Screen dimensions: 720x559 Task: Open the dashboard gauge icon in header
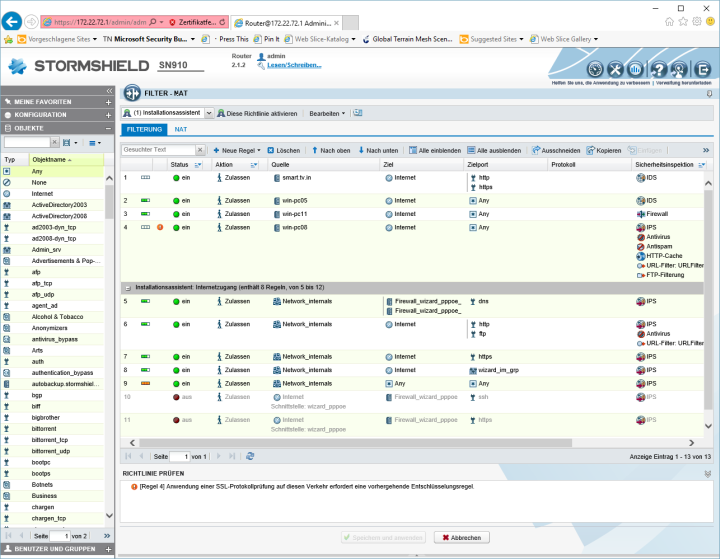click(596, 69)
